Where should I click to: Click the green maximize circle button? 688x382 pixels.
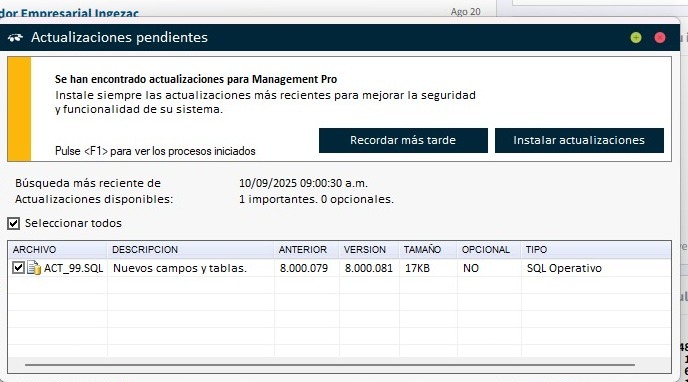(636, 38)
